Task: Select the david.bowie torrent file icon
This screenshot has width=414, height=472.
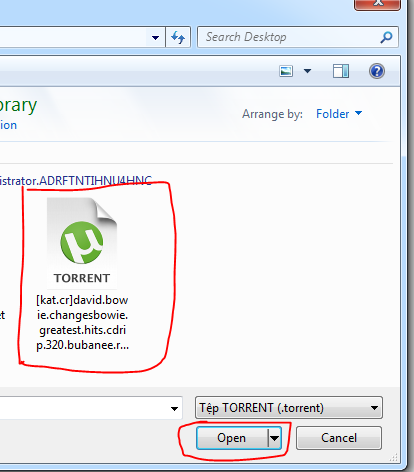Action: coord(82,243)
